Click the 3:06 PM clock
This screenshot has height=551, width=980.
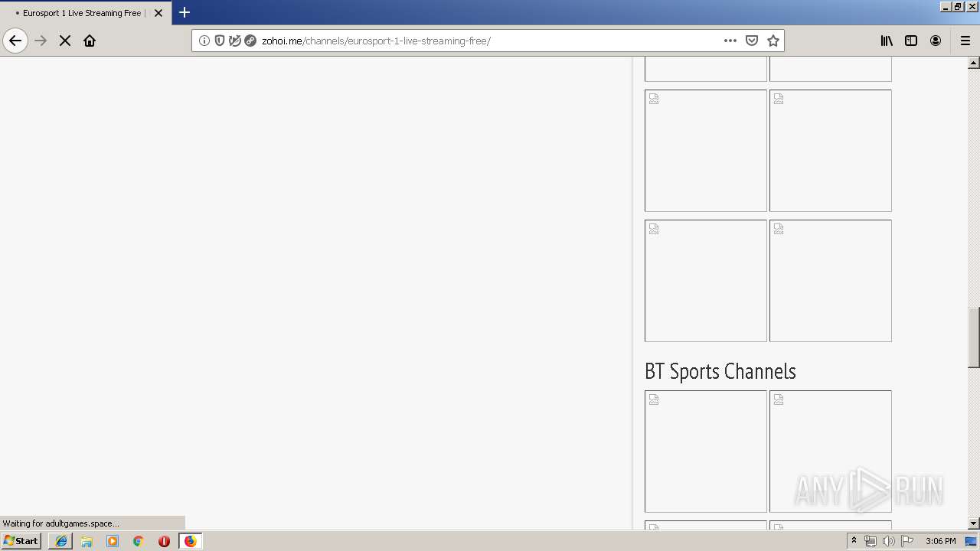(x=940, y=541)
